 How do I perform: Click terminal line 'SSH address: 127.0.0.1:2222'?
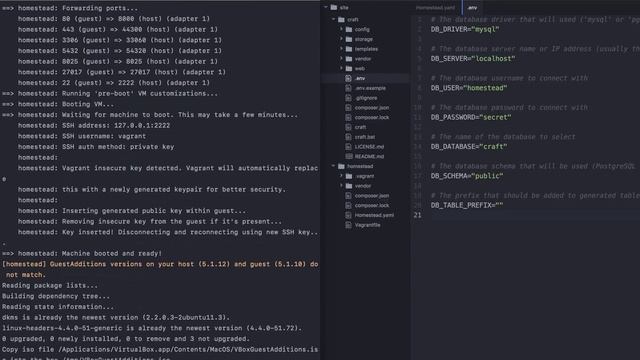[x=94, y=125]
